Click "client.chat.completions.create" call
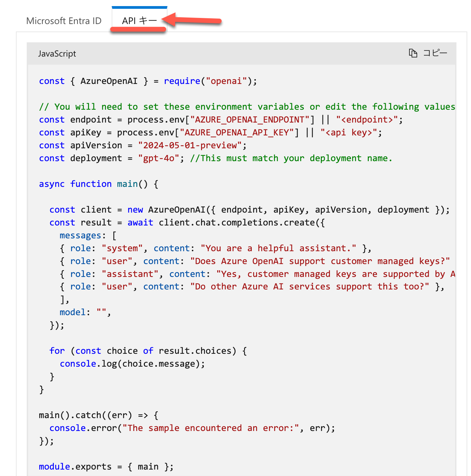The image size is (471, 476). [237, 223]
